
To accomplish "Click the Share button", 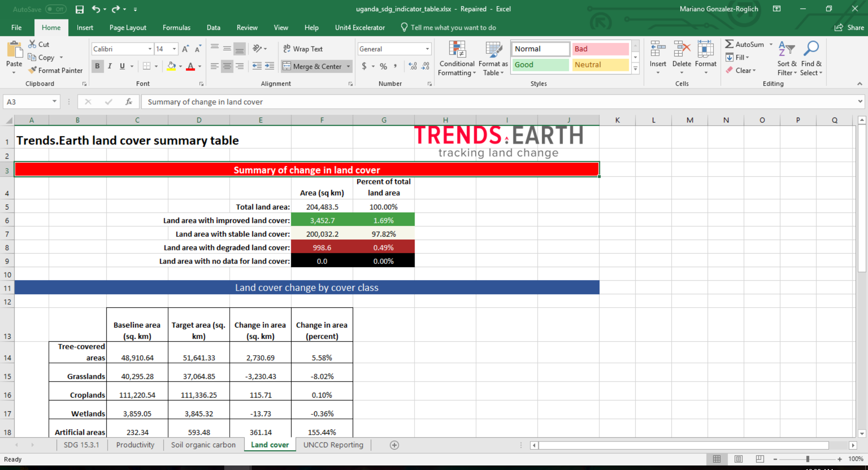I will coord(849,28).
